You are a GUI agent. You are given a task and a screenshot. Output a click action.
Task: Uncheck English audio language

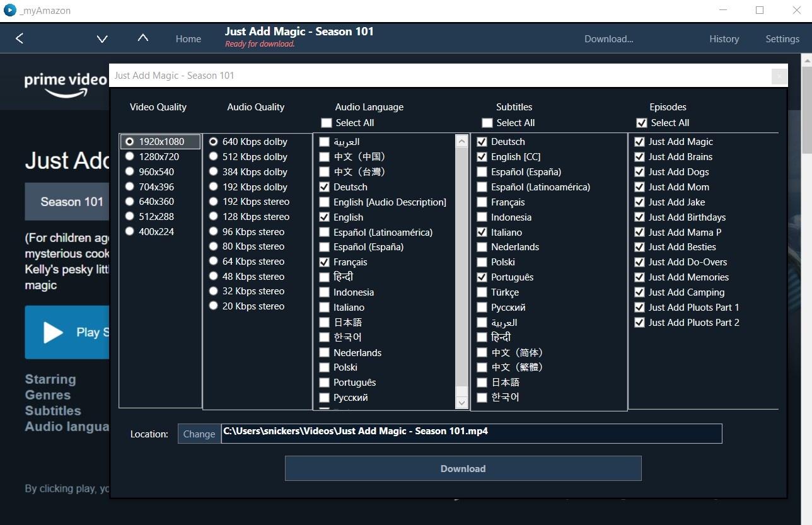point(324,217)
